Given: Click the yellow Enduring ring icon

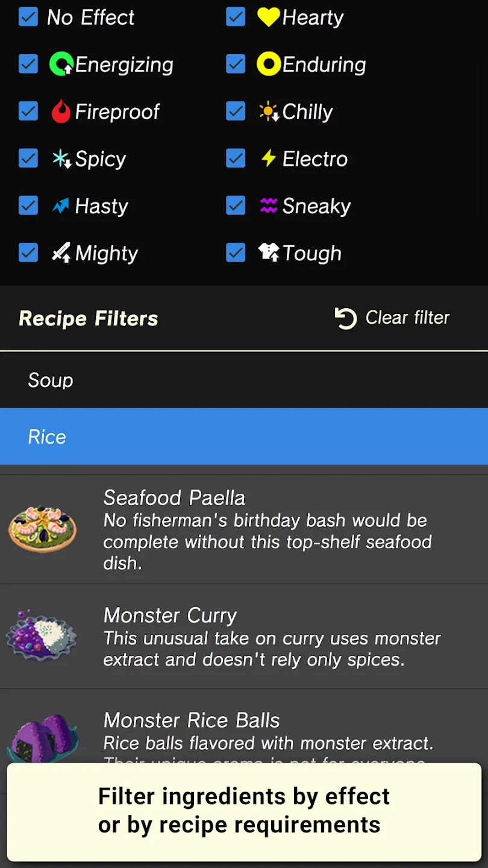Looking at the screenshot, I should [268, 64].
